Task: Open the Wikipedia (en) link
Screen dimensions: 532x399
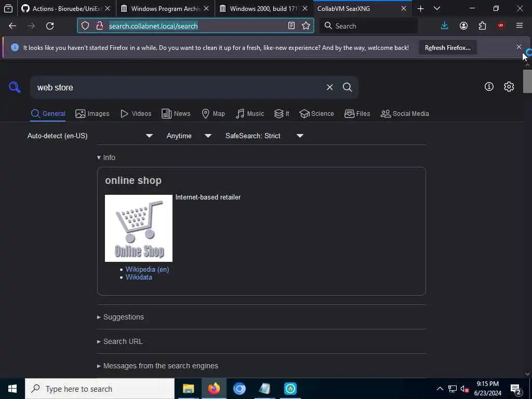Action: coord(147,270)
